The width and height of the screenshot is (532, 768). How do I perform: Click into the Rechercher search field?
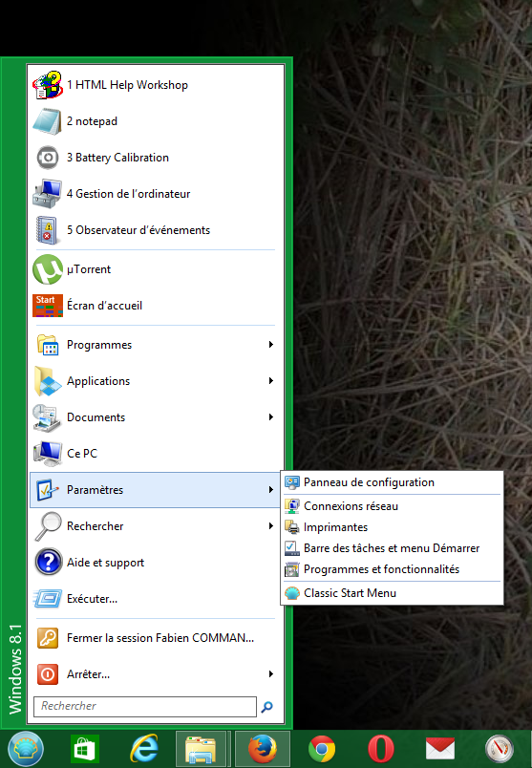click(145, 706)
